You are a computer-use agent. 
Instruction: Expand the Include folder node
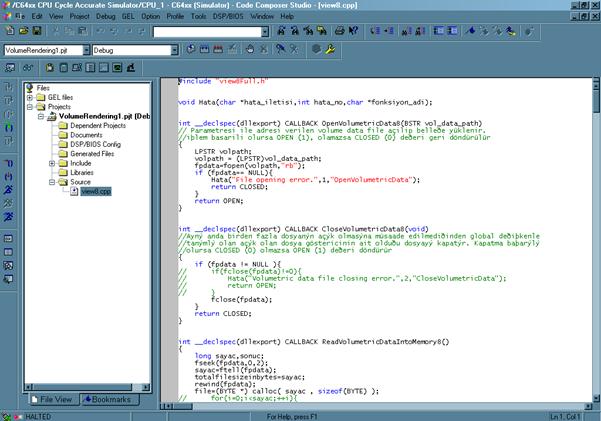51,163
